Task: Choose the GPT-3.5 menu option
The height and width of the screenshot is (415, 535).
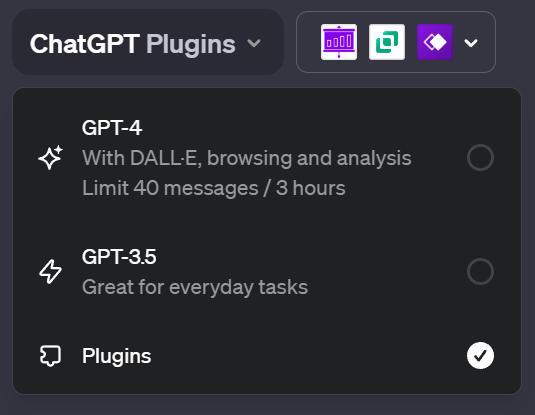Action: [267, 272]
